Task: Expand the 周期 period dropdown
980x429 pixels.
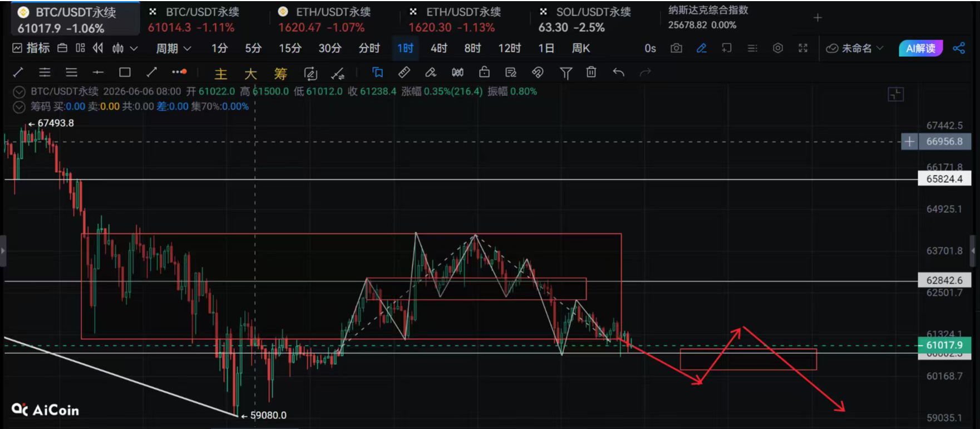Action: point(173,48)
